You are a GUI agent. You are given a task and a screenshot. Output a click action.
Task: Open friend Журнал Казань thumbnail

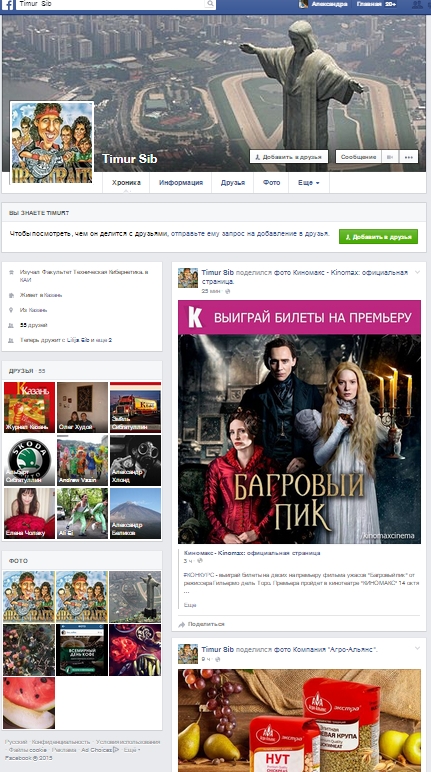(x=29, y=408)
